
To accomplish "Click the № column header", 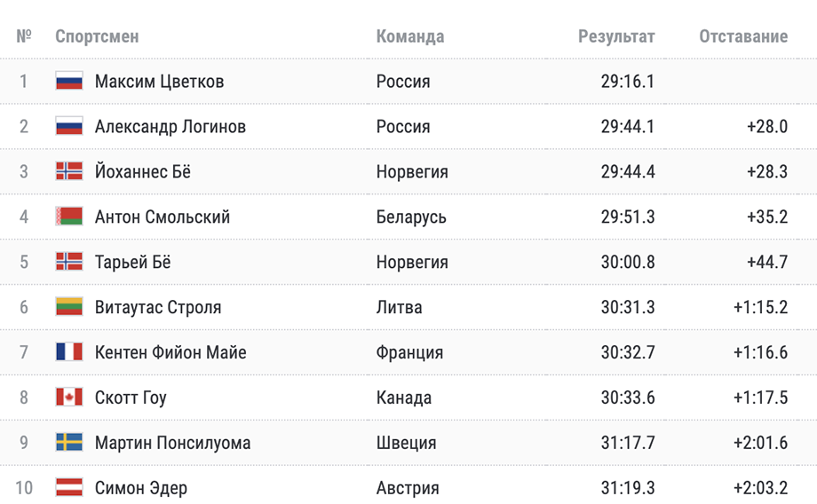I will tap(24, 36).
